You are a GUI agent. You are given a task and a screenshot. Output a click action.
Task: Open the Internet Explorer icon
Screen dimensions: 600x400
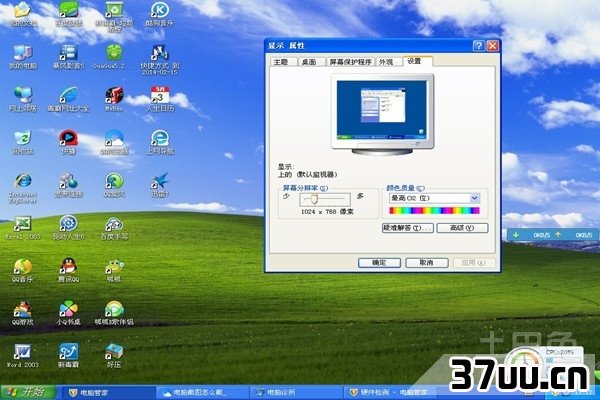coord(23,181)
